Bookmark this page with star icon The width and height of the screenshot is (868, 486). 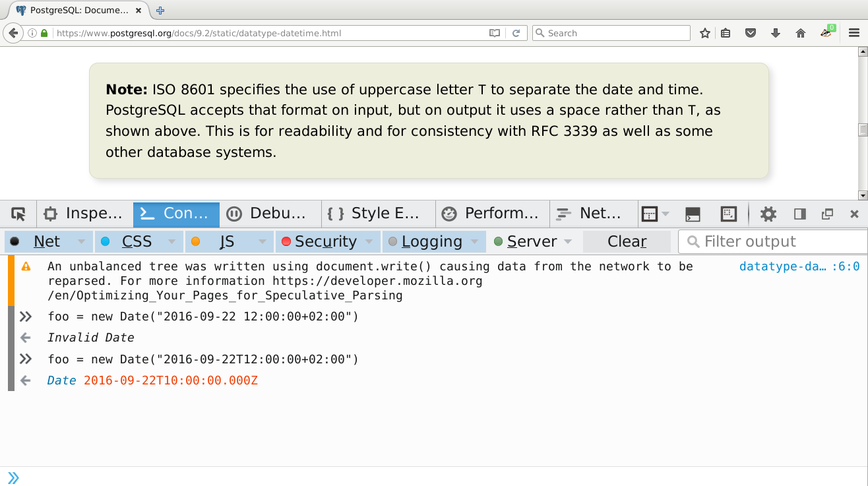[x=705, y=33]
